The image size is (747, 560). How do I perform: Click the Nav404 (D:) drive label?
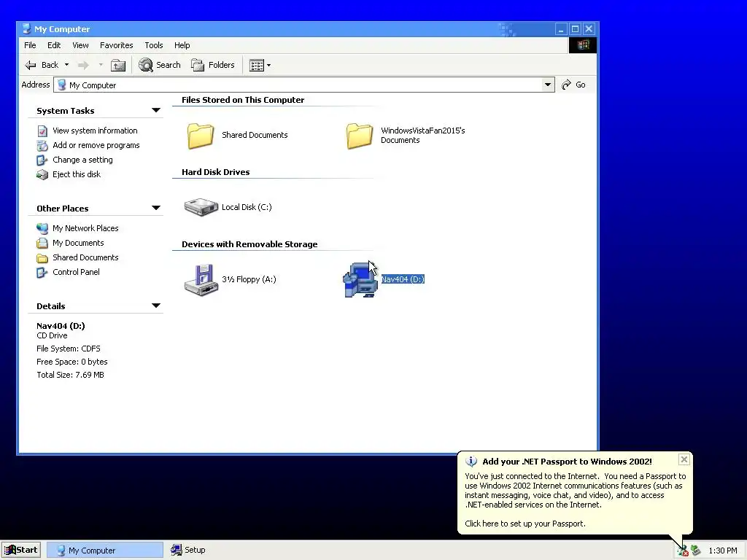403,279
